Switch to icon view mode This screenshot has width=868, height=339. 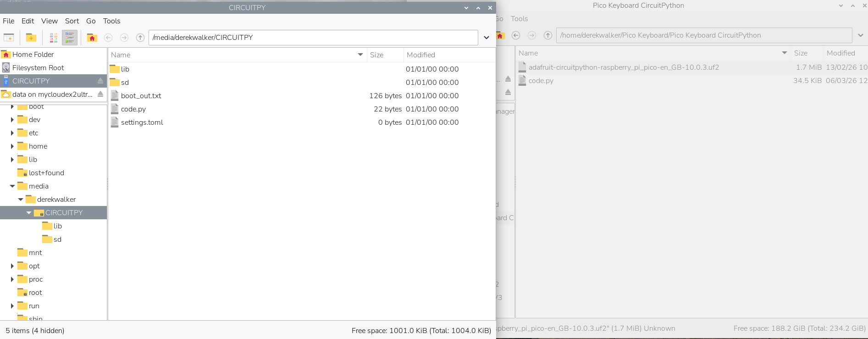point(54,38)
